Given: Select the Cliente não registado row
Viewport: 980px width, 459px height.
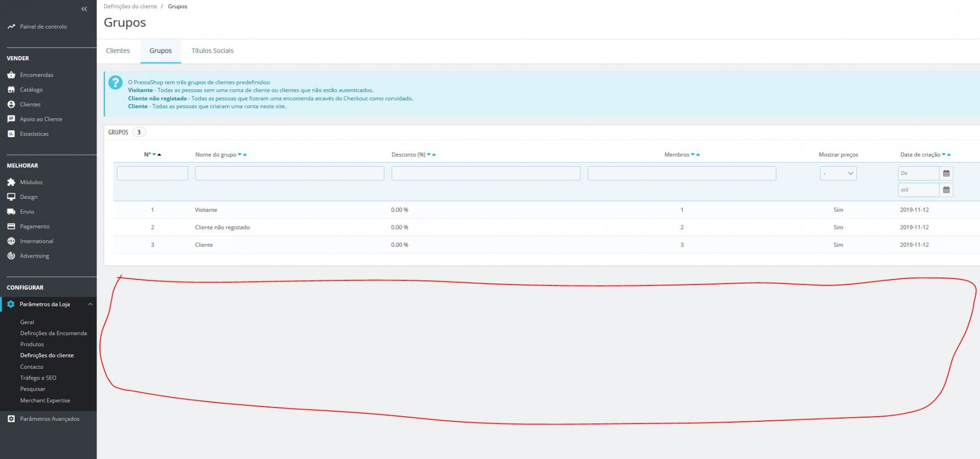Looking at the screenshot, I should coord(546,227).
